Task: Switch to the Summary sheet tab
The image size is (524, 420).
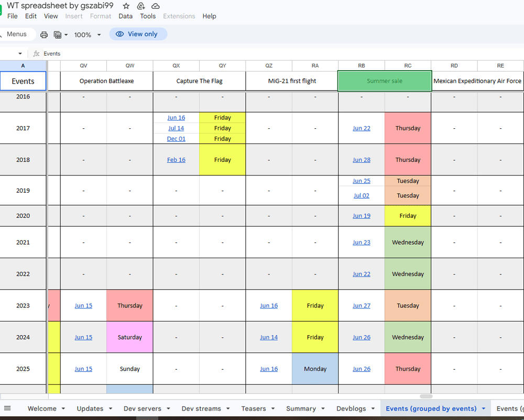Action: coord(301,408)
